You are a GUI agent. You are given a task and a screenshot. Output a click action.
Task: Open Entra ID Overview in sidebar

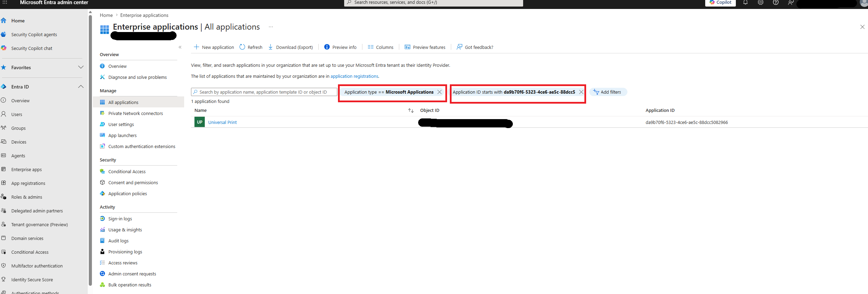pos(20,101)
